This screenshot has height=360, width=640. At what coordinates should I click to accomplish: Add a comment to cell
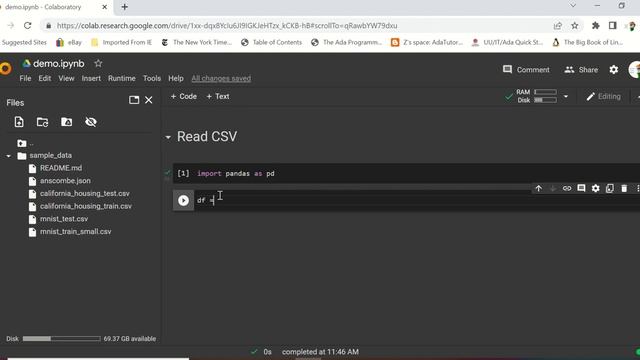581,188
